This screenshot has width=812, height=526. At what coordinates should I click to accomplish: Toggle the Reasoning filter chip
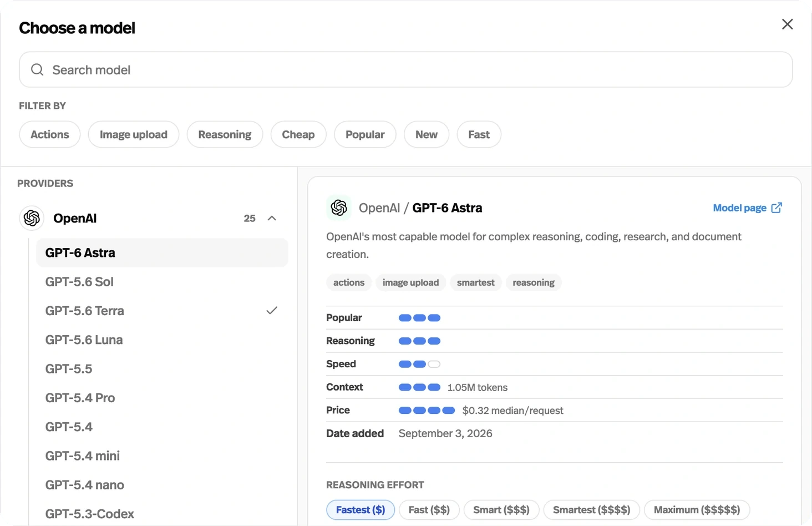pos(225,134)
